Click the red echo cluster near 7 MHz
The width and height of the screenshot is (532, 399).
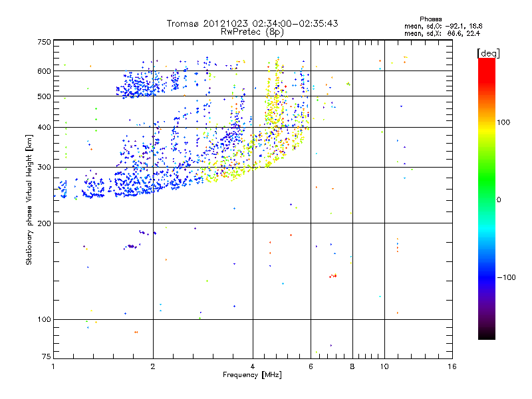point(333,276)
